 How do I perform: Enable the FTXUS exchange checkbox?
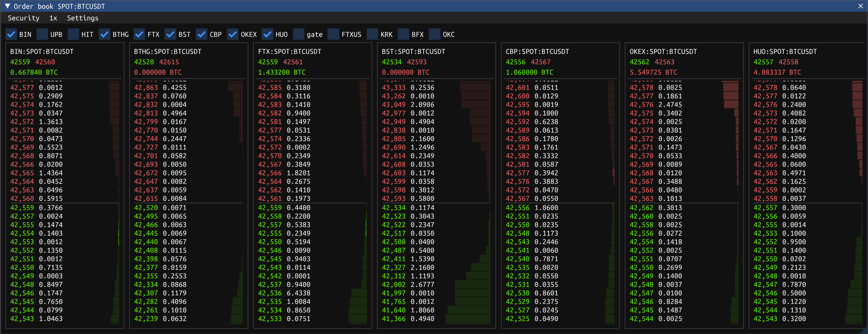334,34
